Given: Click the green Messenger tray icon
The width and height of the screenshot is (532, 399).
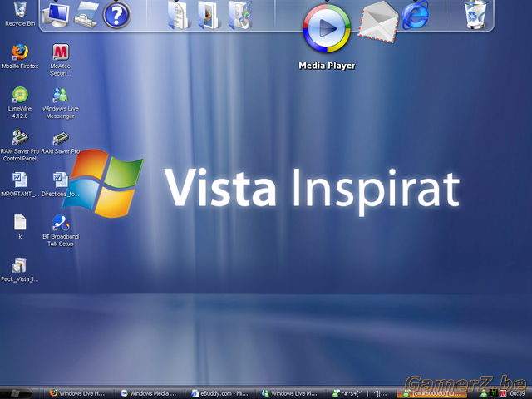Looking at the screenshot, I should coord(484,393).
